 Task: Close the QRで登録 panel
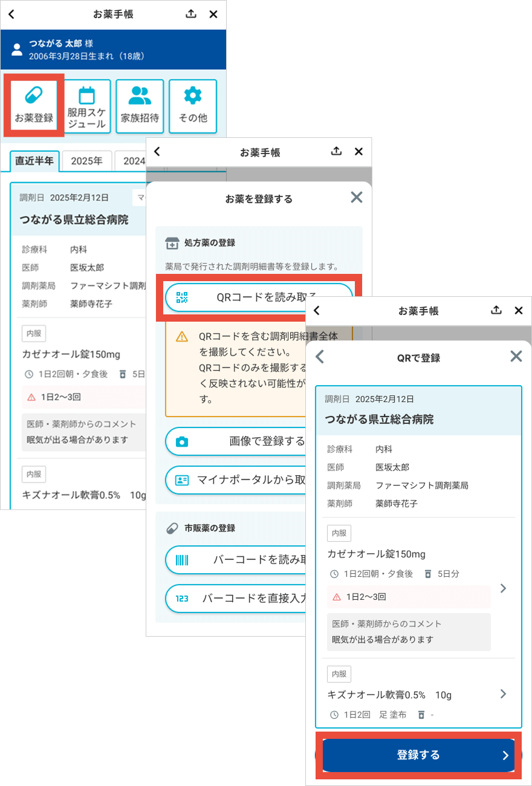516,356
